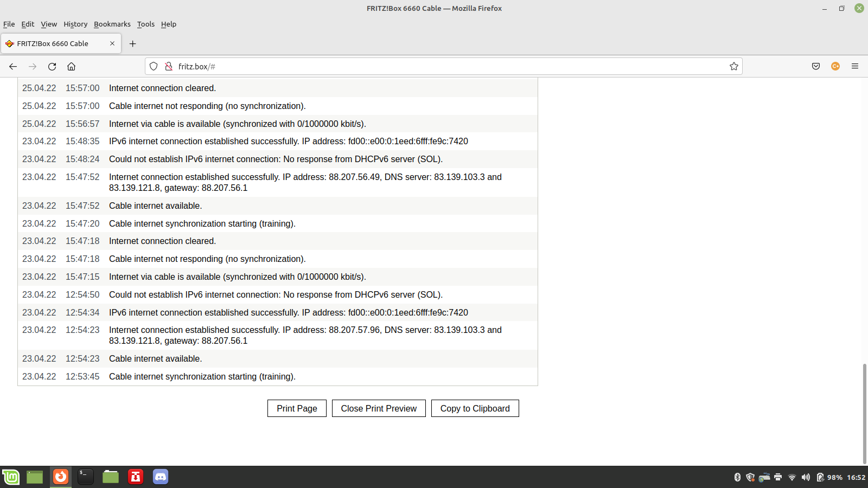Select the 15:47:18 'not responding' entry
Viewport: 868px width, 488px height.
pos(278,259)
